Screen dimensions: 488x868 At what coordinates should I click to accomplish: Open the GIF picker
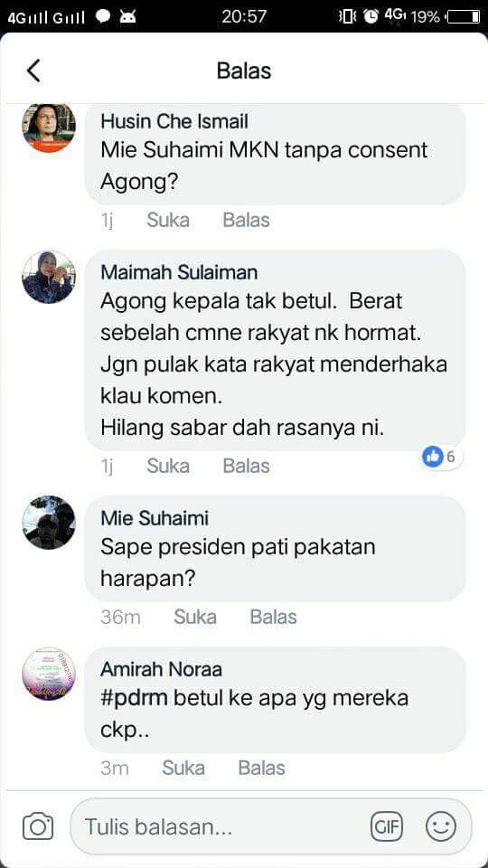coord(387,827)
